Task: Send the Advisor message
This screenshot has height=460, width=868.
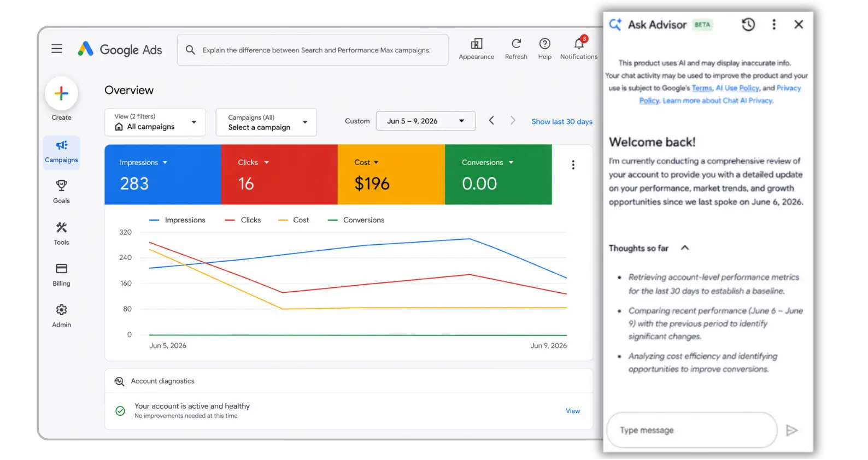Action: [x=791, y=430]
